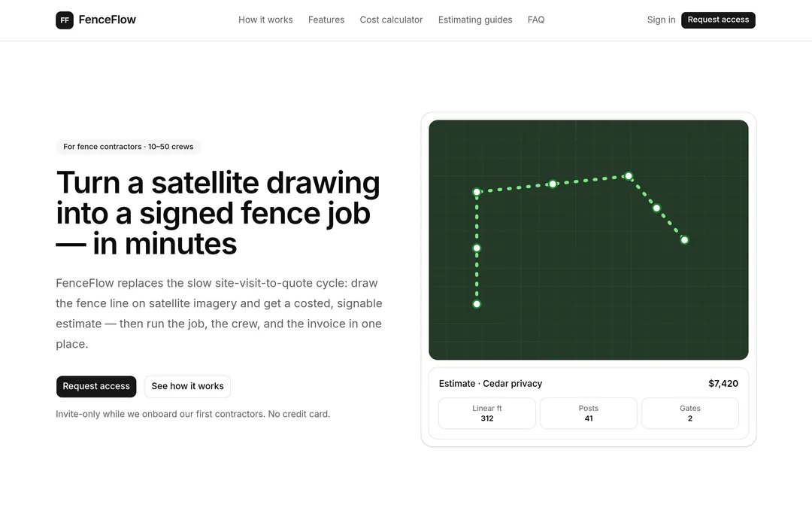Click the satellite map preview panel
This screenshot has height=508, width=812.
[x=588, y=240]
